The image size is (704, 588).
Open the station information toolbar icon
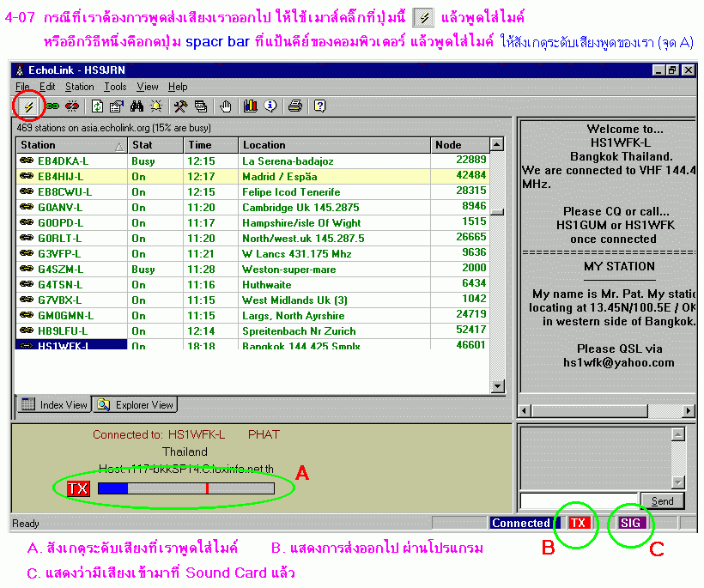click(116, 106)
